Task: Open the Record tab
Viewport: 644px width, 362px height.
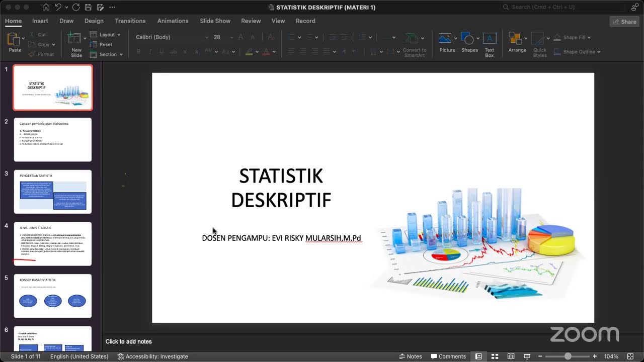Action: (x=305, y=21)
